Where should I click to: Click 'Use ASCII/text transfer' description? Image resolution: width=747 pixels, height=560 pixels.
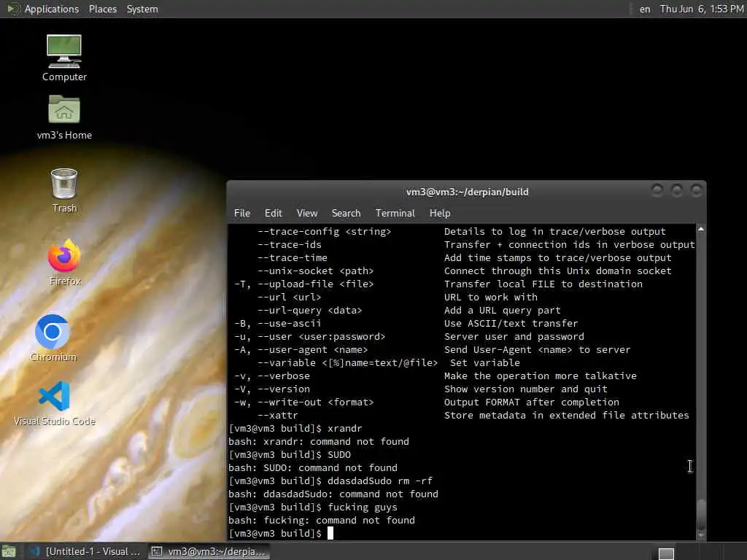[x=511, y=323]
